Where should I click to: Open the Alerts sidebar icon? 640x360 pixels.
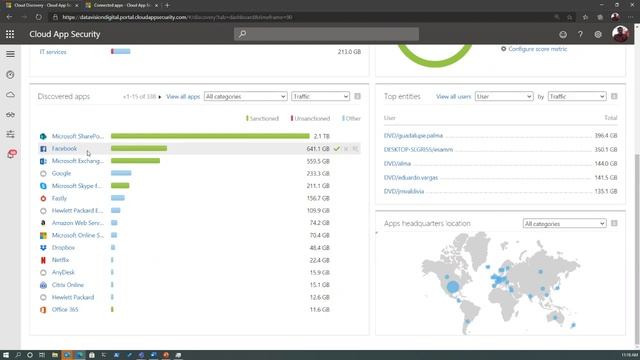pyautogui.click(x=12, y=154)
